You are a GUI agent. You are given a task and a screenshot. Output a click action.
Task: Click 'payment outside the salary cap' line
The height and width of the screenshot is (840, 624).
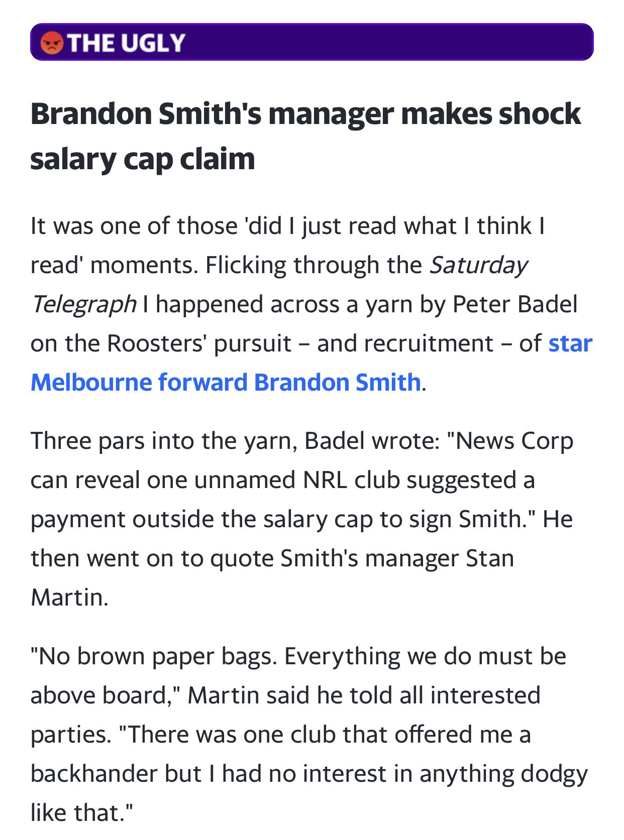coord(301,519)
